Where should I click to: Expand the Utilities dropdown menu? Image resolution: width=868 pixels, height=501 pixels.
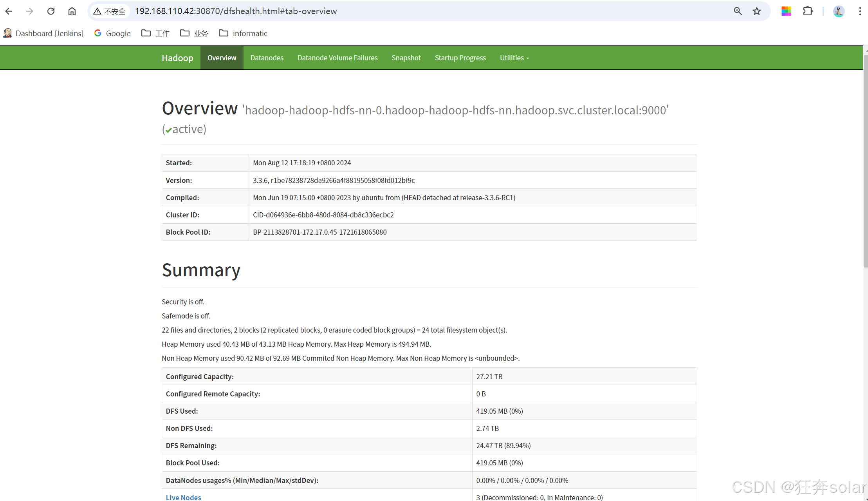pyautogui.click(x=514, y=58)
